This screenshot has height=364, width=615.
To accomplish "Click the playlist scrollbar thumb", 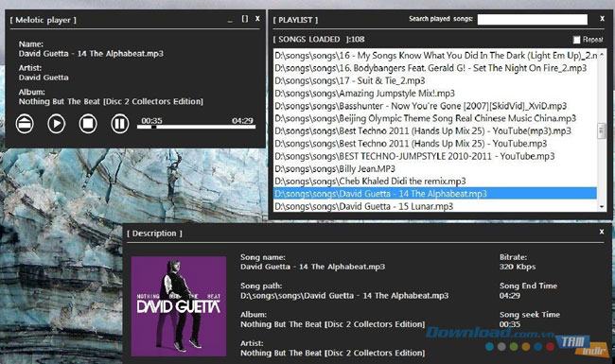I will (601, 131).
